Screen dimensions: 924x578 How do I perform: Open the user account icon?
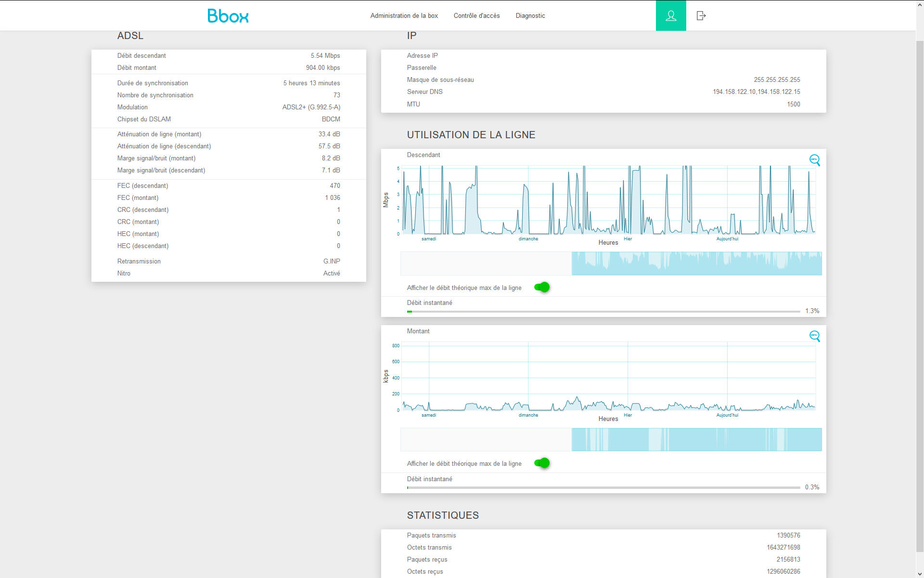click(671, 16)
